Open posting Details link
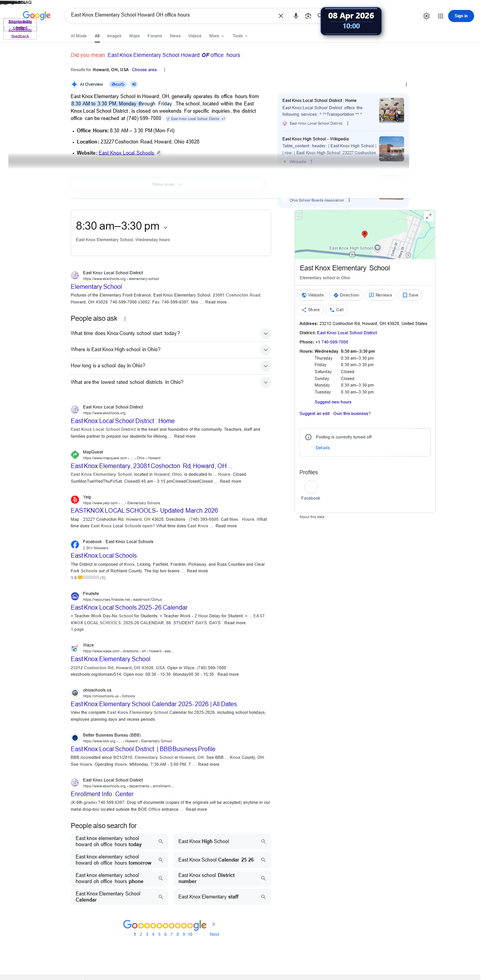Viewport: 486px width, 980px height. coord(323,448)
